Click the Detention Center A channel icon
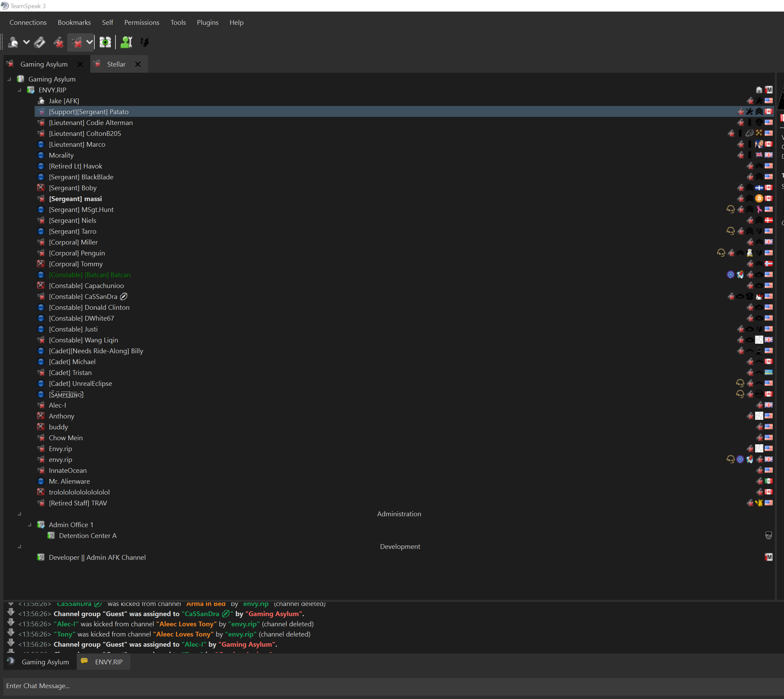 [x=51, y=535]
